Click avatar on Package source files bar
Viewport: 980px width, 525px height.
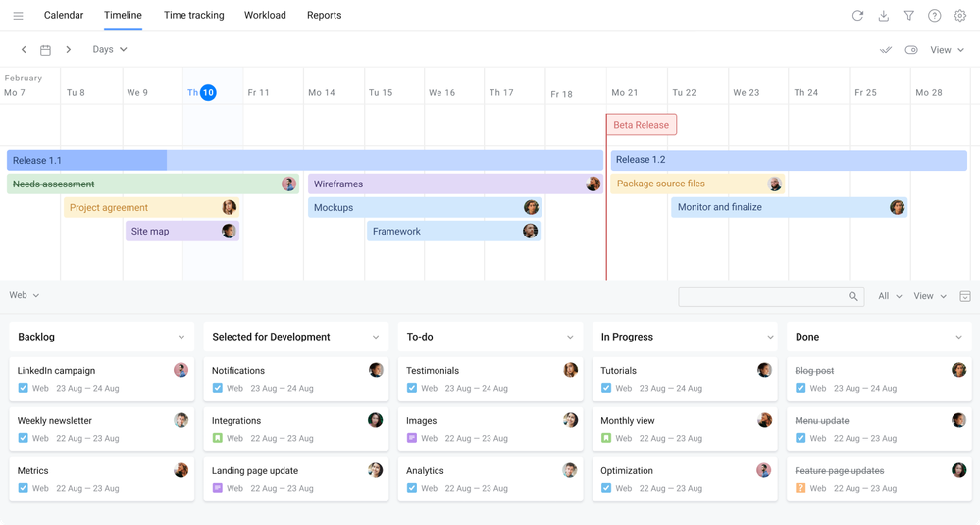(774, 184)
